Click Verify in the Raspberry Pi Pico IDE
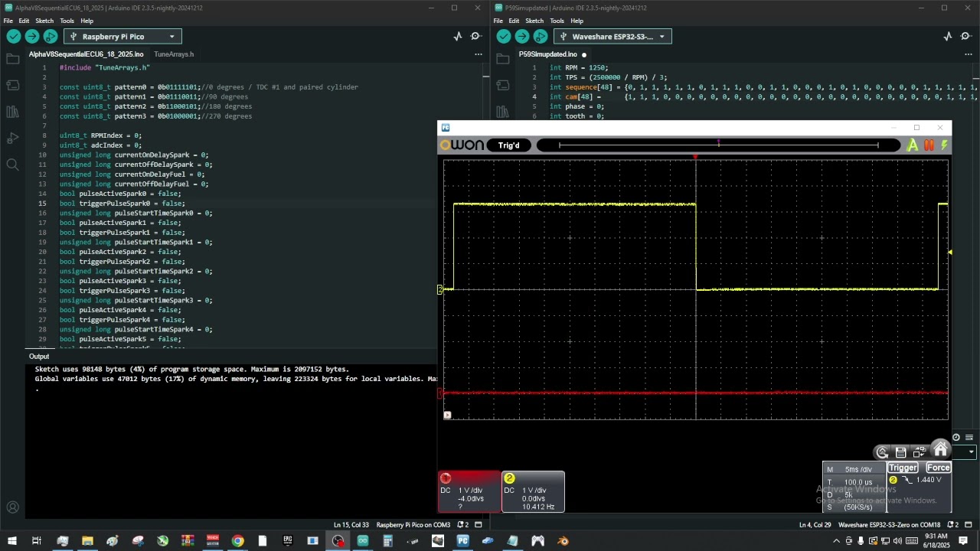Screen dimensions: 980x551 pos(14,37)
